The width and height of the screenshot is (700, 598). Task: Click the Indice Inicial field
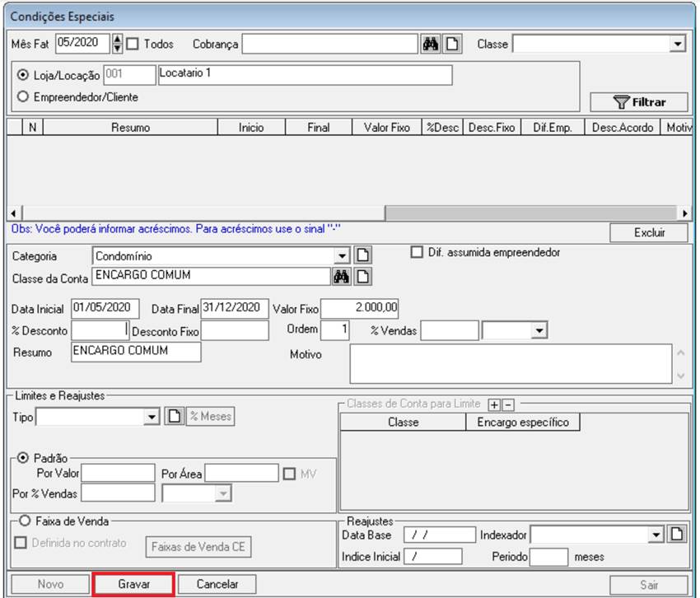(433, 557)
